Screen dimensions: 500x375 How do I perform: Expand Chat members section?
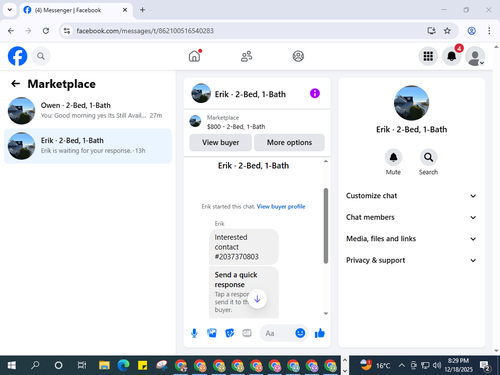coord(411,217)
